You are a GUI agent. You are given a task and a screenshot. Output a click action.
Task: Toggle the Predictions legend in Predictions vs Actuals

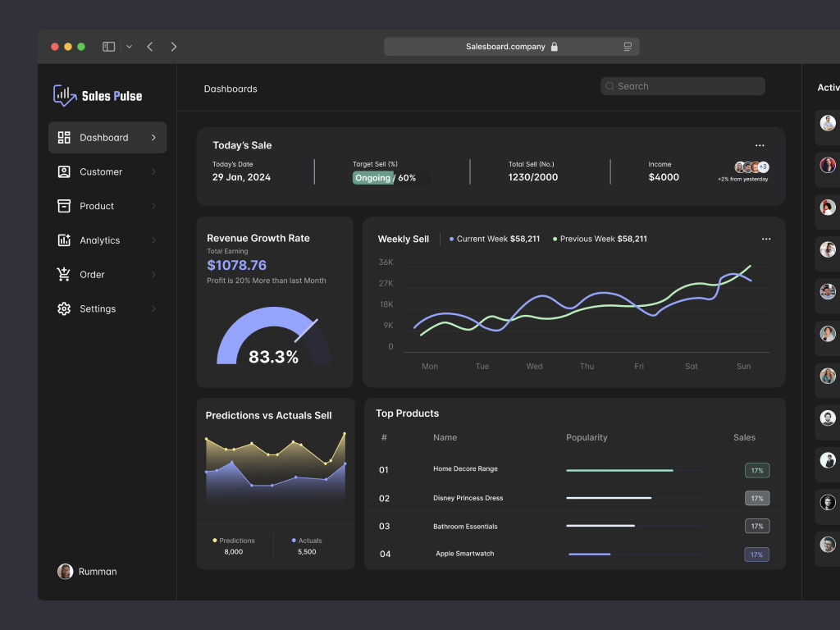coord(216,541)
